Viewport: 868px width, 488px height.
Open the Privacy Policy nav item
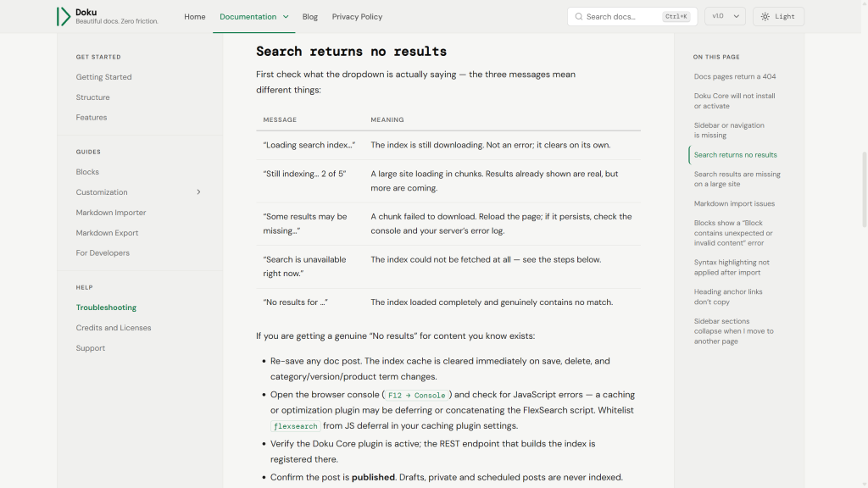(x=357, y=17)
